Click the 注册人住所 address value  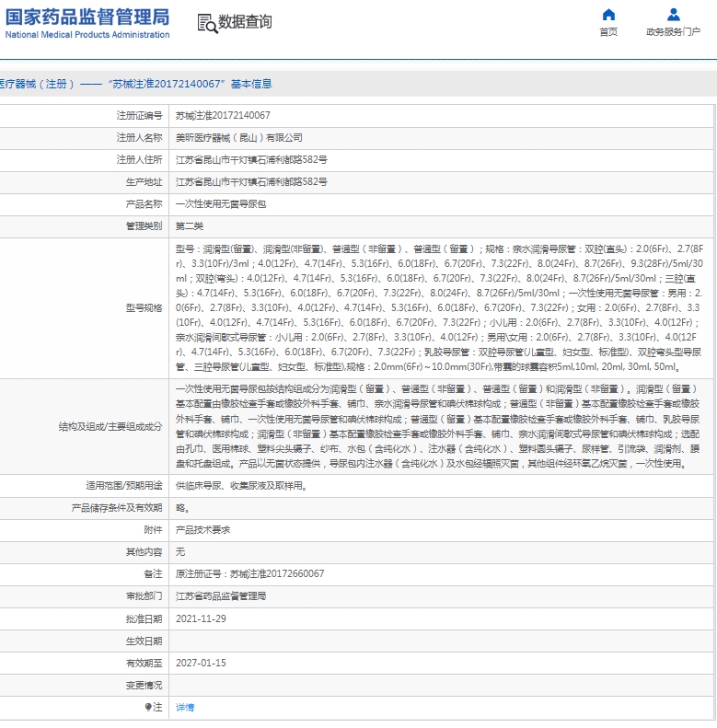(x=251, y=160)
